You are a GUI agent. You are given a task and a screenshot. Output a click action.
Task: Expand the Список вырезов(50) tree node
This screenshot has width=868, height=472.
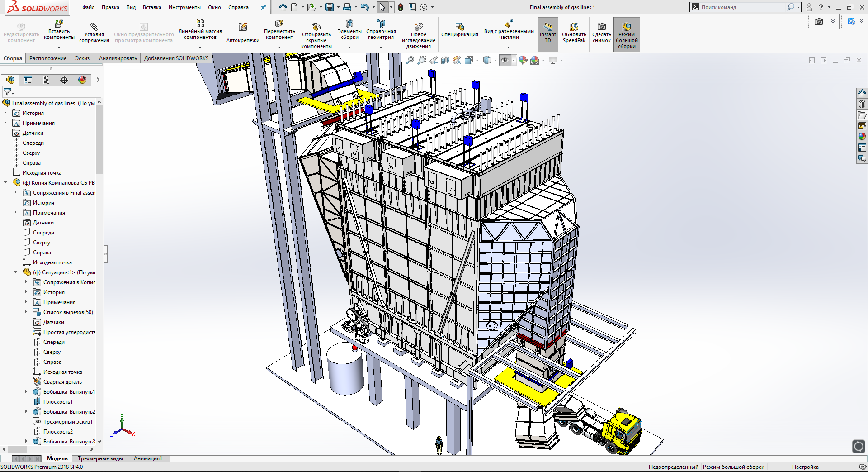(x=26, y=312)
